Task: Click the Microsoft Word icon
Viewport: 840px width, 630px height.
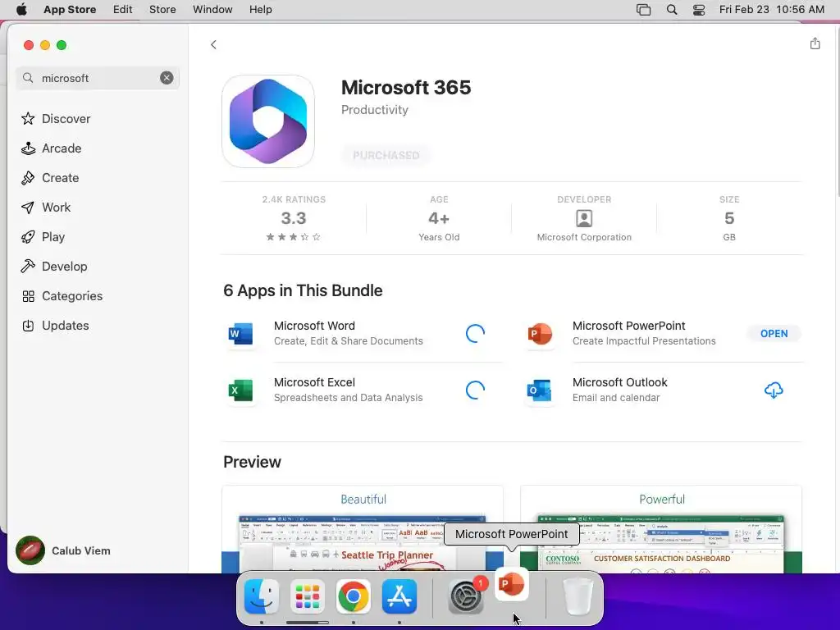Action: 240,333
